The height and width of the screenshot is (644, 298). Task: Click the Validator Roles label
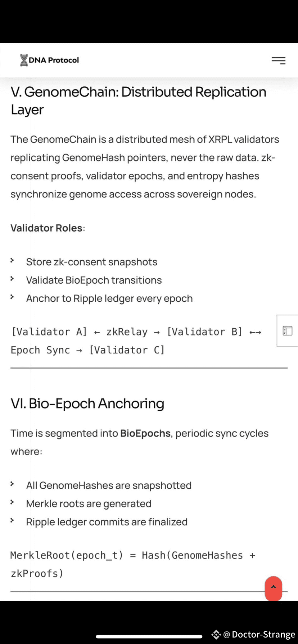point(47,228)
